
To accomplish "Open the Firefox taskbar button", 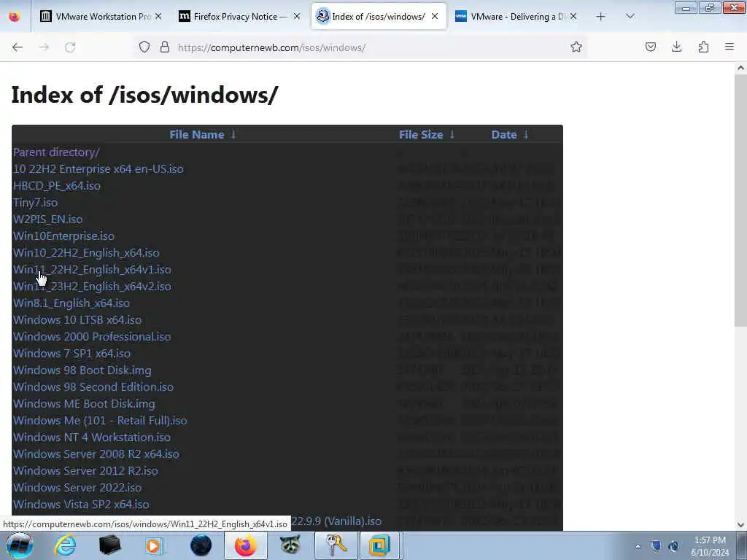I will click(245, 545).
